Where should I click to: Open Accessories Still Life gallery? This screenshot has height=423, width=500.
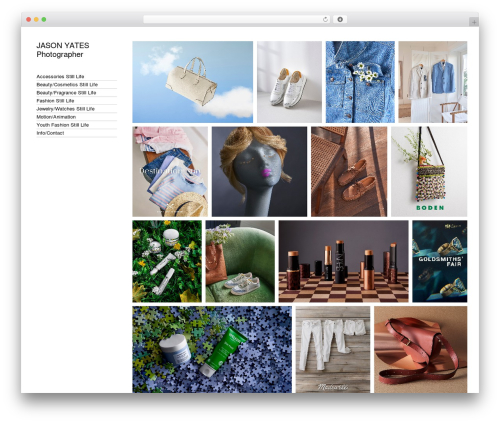[x=60, y=77]
